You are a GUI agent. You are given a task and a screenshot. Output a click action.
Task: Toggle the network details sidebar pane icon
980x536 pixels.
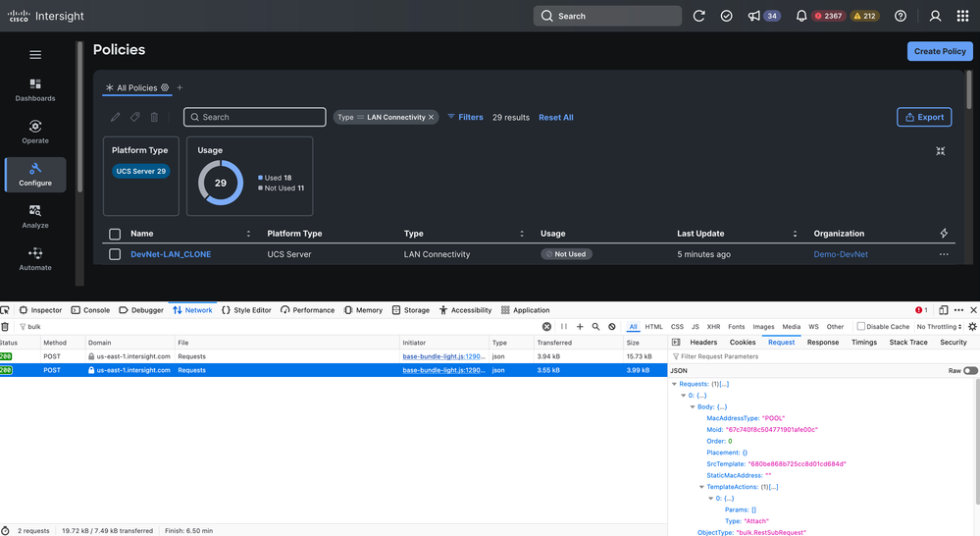click(x=676, y=342)
